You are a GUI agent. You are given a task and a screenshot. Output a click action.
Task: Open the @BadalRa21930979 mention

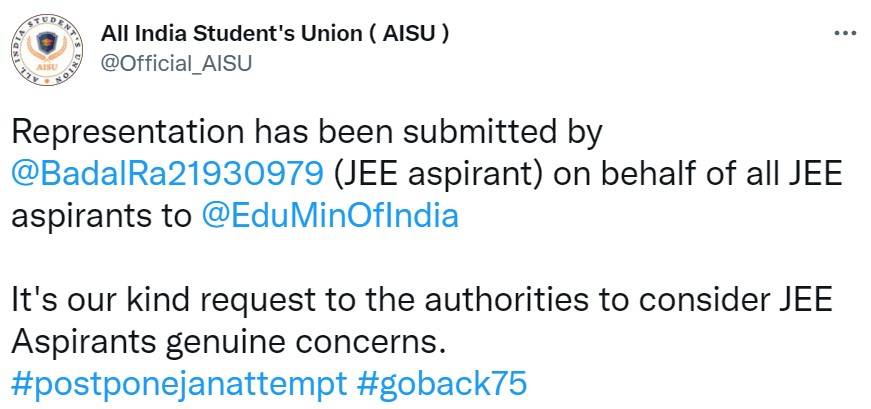click(x=168, y=174)
